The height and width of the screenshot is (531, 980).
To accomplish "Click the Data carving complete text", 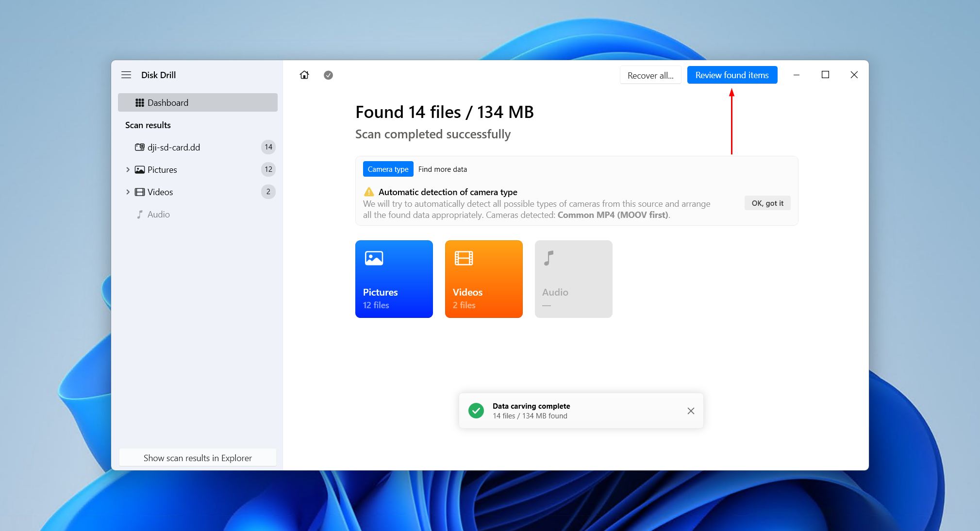I will coord(531,406).
